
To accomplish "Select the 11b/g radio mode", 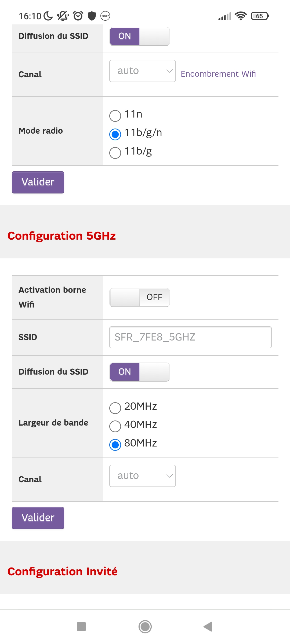I will pos(115,153).
